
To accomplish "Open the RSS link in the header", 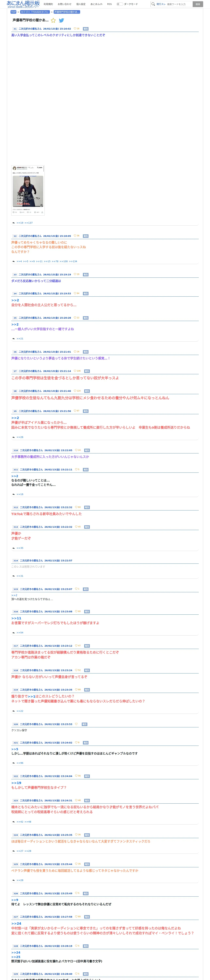I will pos(109,4).
